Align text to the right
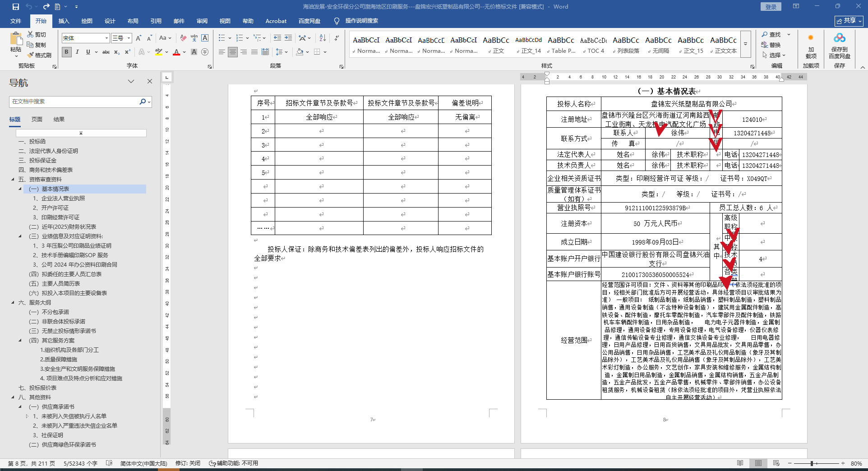The width and height of the screenshot is (868, 471). click(244, 52)
